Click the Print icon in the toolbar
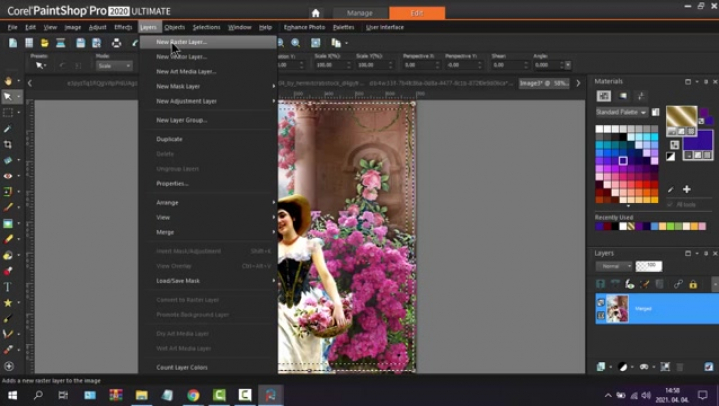This screenshot has width=719, height=406. click(116, 43)
